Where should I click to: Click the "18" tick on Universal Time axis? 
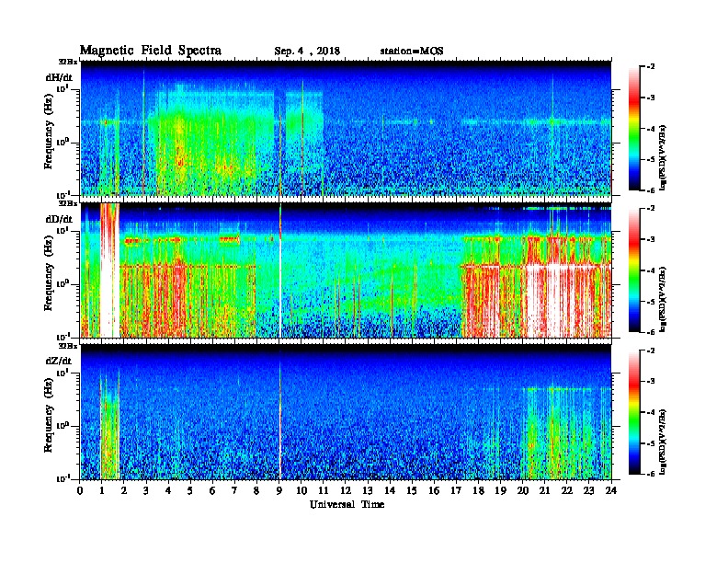pos(478,491)
